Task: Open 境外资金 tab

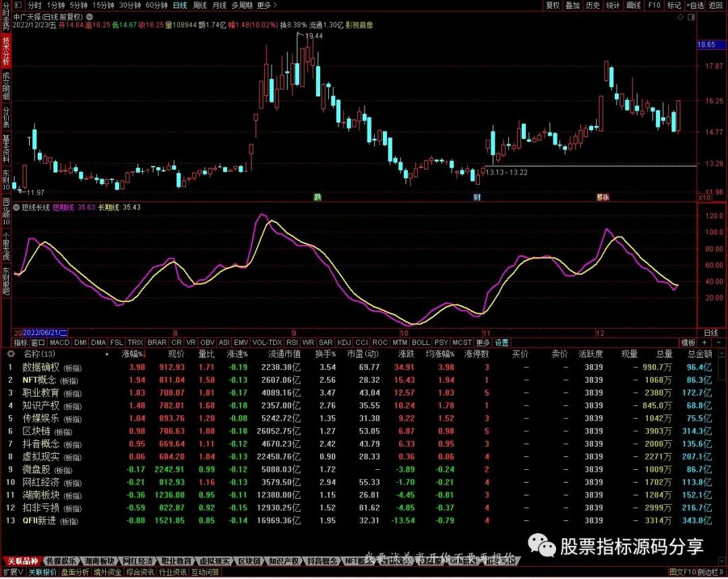Action: point(107,572)
